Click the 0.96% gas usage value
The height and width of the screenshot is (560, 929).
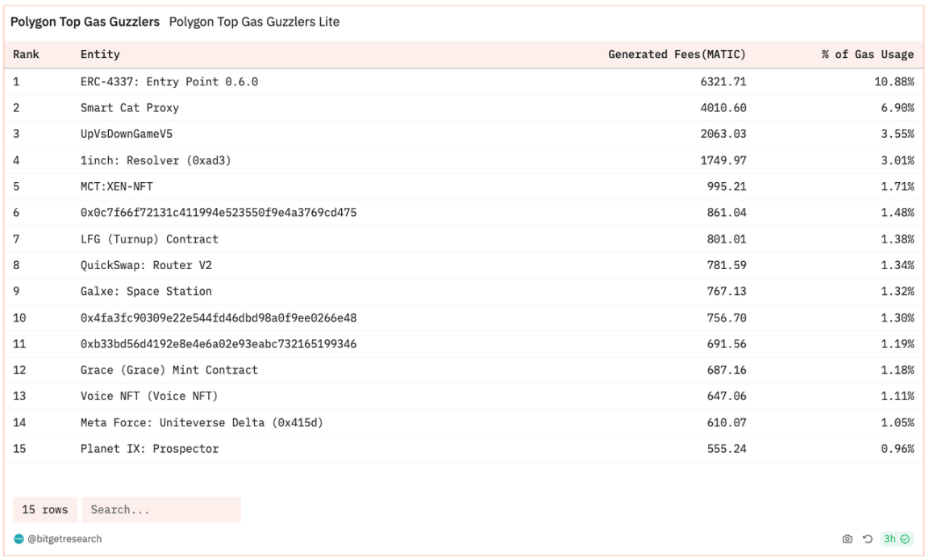pyautogui.click(x=898, y=449)
